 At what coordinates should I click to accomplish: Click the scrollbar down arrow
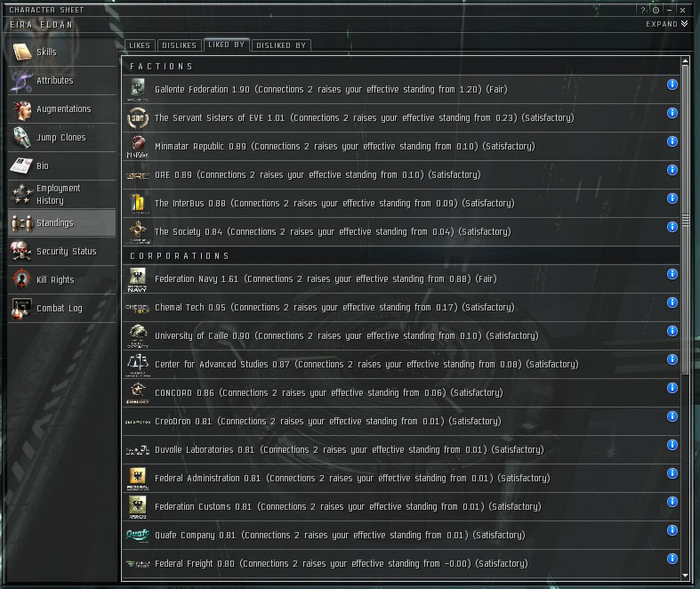[685, 576]
